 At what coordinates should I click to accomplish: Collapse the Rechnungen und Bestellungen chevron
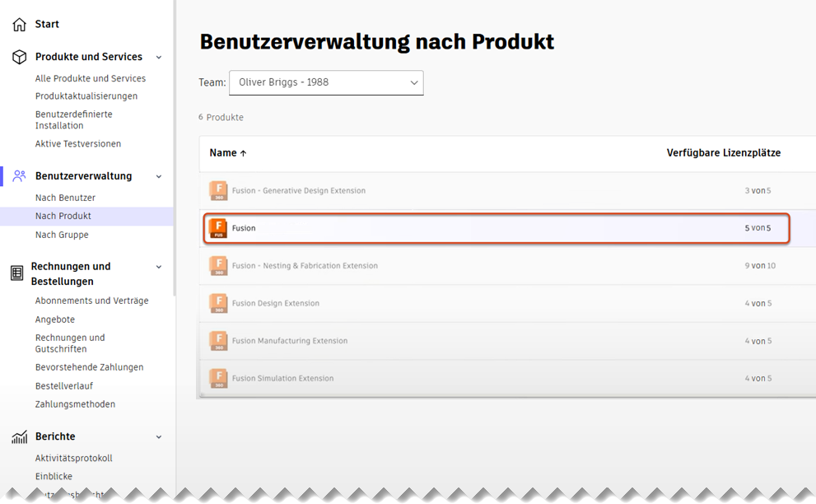coord(159,267)
